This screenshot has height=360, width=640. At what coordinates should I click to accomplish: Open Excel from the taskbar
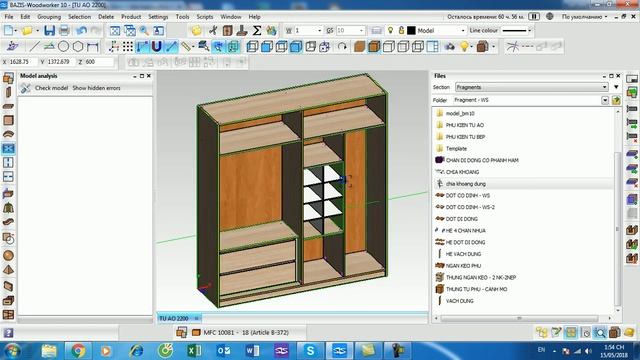194,350
